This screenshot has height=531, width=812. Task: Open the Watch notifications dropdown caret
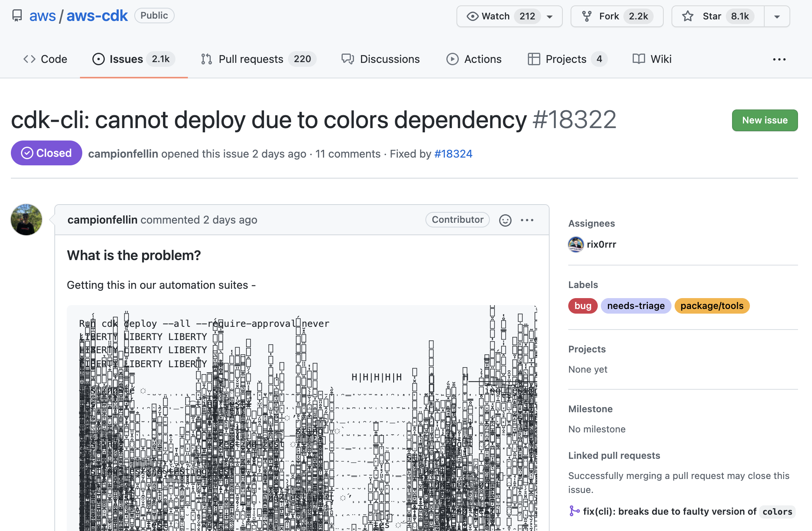[550, 16]
